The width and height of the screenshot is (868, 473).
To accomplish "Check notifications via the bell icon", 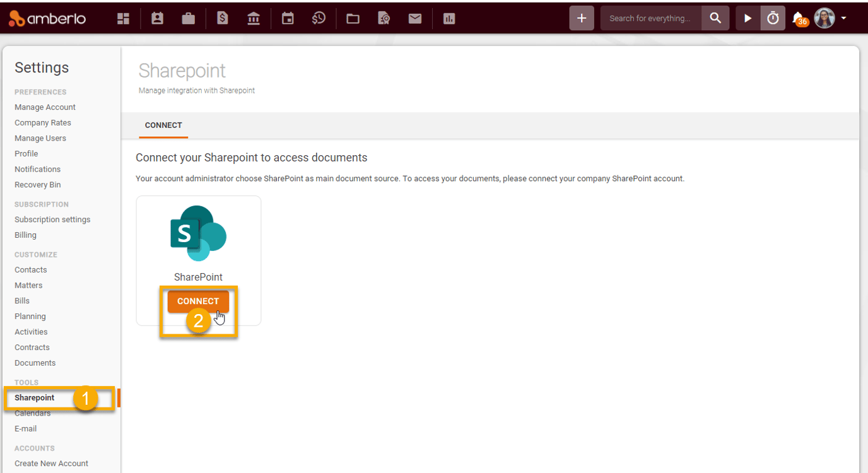I will click(796, 18).
